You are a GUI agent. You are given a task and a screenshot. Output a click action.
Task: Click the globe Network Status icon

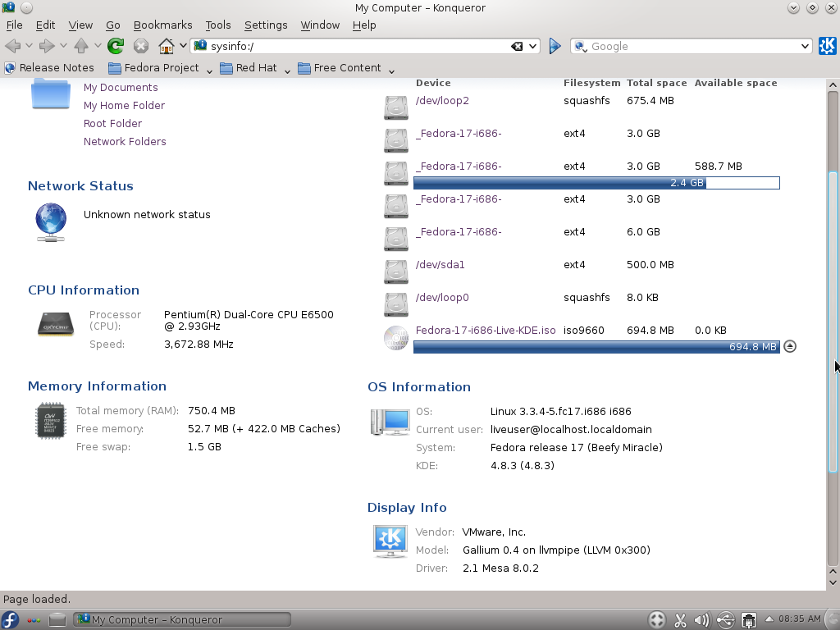[51, 221]
